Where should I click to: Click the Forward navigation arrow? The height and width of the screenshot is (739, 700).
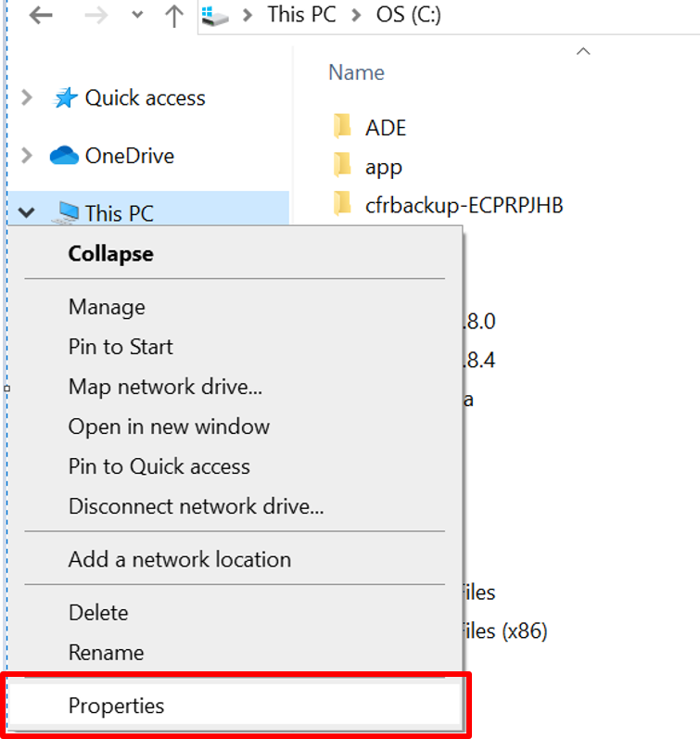point(97,16)
